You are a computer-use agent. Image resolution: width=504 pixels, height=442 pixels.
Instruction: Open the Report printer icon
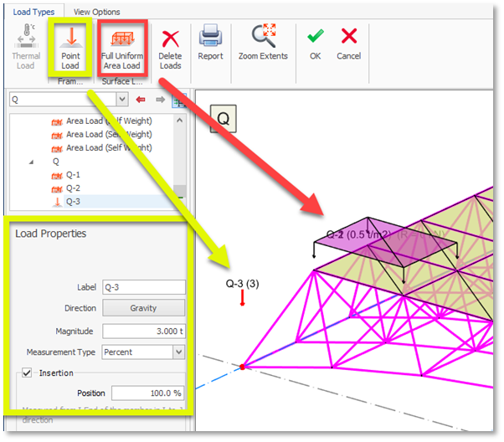[210, 44]
